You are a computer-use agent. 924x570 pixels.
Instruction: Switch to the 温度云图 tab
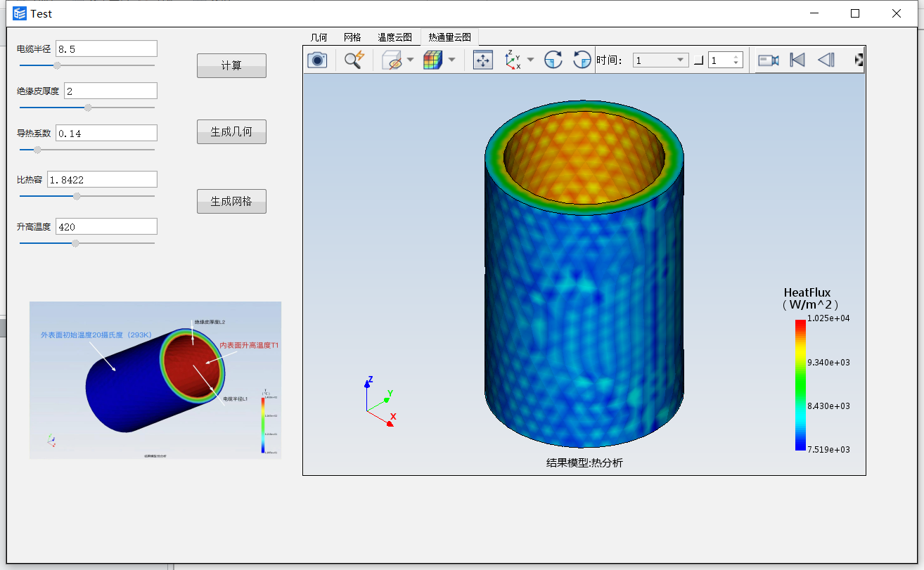point(394,37)
